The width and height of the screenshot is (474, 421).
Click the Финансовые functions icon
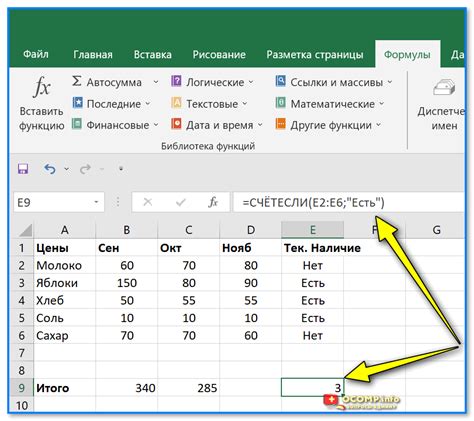(77, 124)
